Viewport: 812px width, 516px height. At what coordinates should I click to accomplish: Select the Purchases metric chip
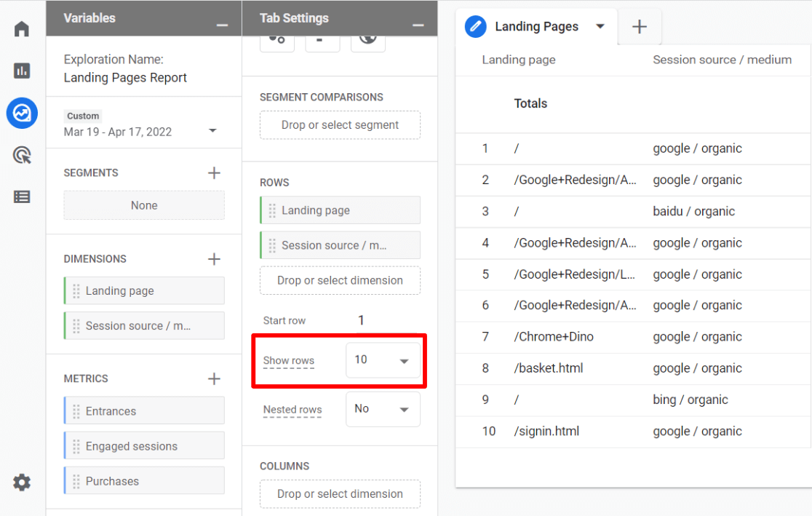coord(143,480)
